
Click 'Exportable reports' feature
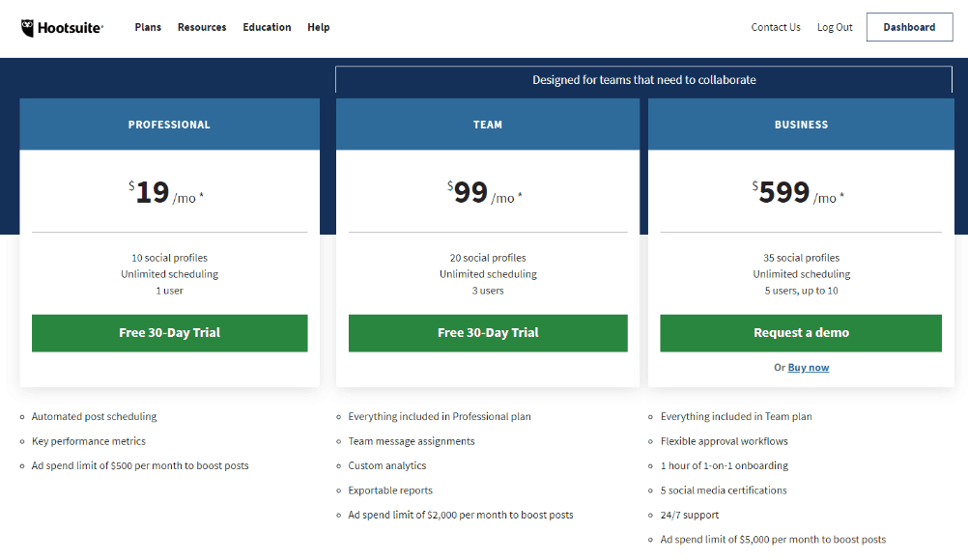pyautogui.click(x=390, y=490)
